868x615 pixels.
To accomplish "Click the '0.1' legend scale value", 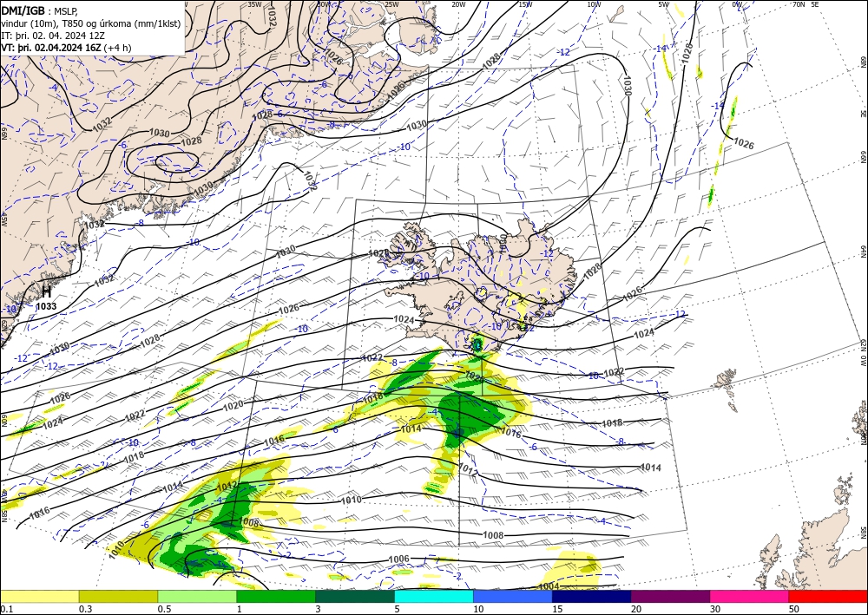I will click(x=5, y=609).
